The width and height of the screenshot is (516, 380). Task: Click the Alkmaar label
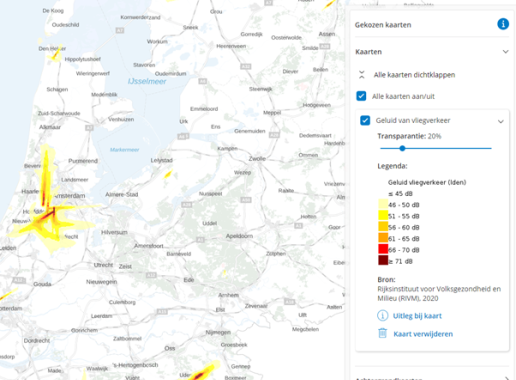pos(50,127)
